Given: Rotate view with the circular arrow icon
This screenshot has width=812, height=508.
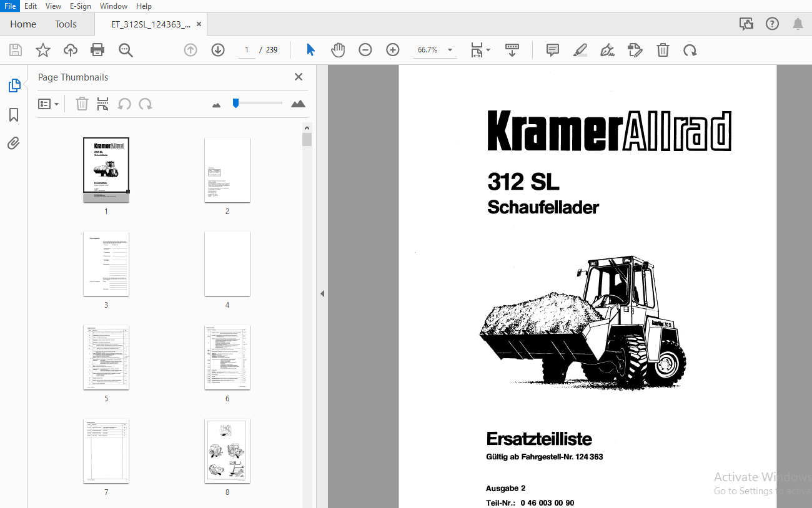Looking at the screenshot, I should pyautogui.click(x=690, y=50).
